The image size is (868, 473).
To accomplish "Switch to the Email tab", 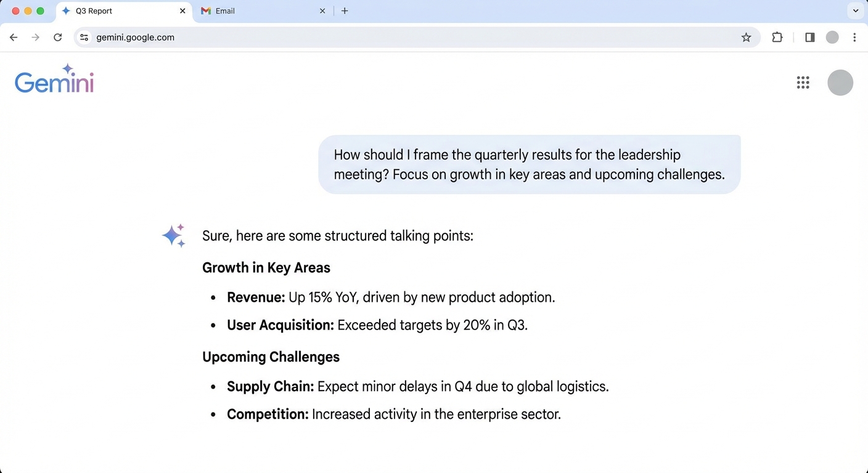I will click(x=259, y=11).
